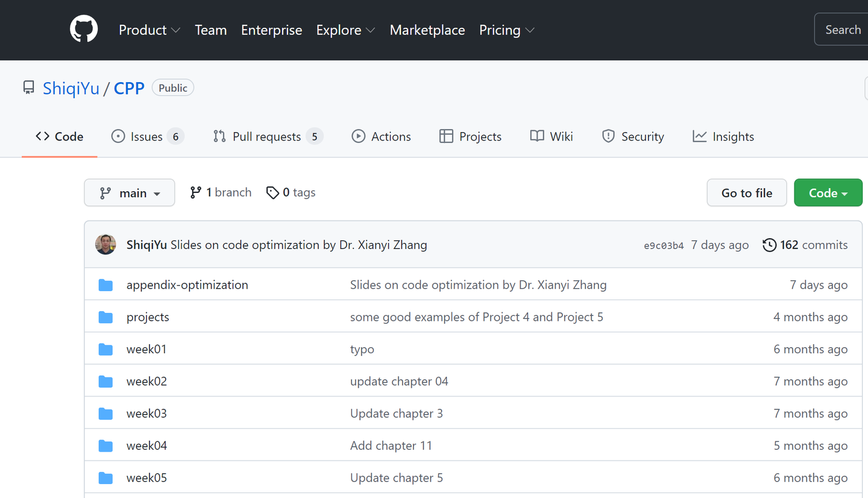Click the repository book icon beside ShiqiYu

29,88
